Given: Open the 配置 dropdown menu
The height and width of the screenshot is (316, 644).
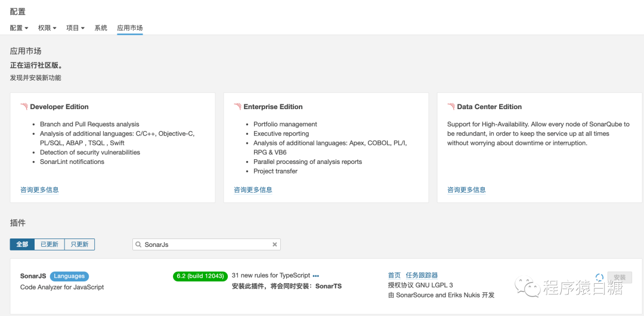Looking at the screenshot, I should (19, 28).
